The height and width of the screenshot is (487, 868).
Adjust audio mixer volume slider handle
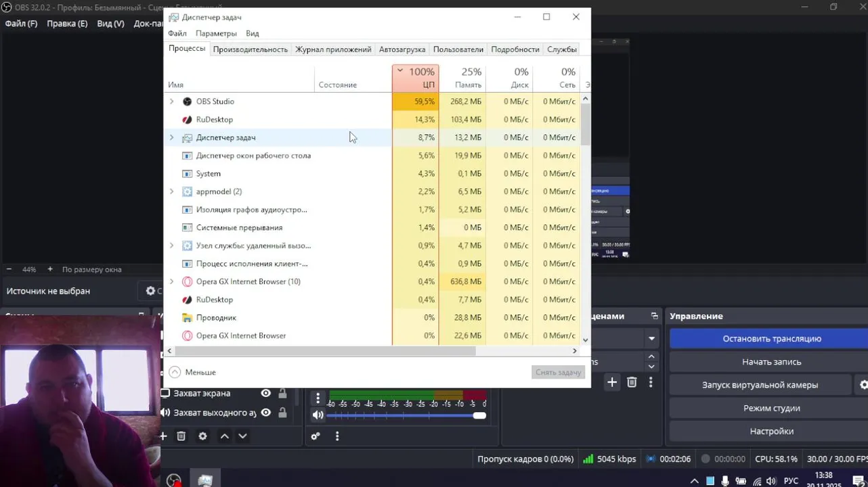click(479, 415)
